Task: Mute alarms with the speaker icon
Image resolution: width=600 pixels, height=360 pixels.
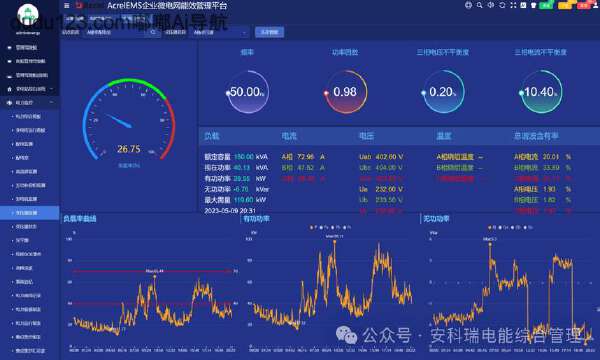Action: click(x=491, y=5)
